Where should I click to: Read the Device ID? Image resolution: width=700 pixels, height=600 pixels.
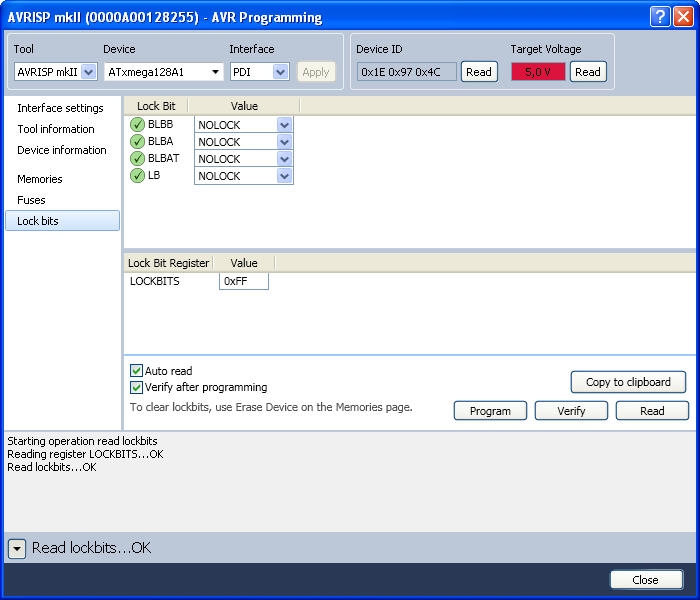point(479,72)
